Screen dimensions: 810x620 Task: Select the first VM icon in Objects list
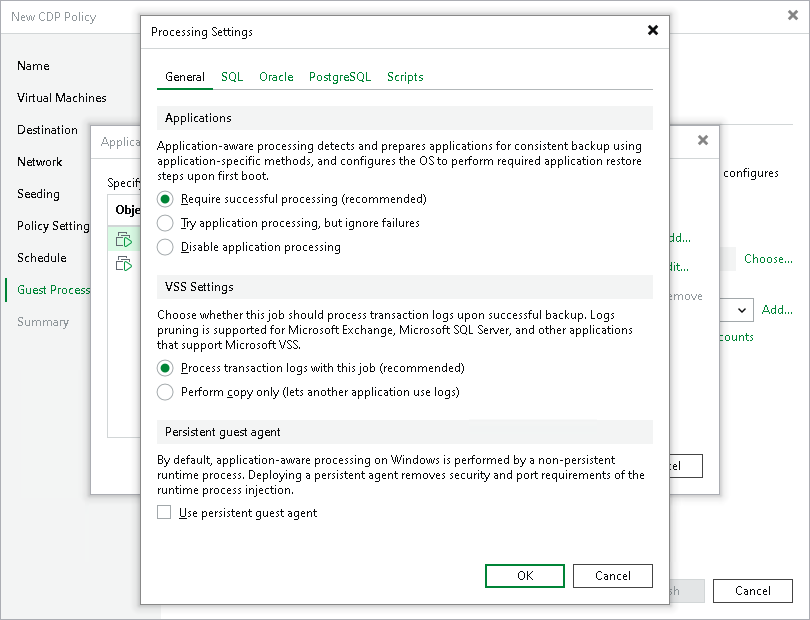click(x=124, y=238)
